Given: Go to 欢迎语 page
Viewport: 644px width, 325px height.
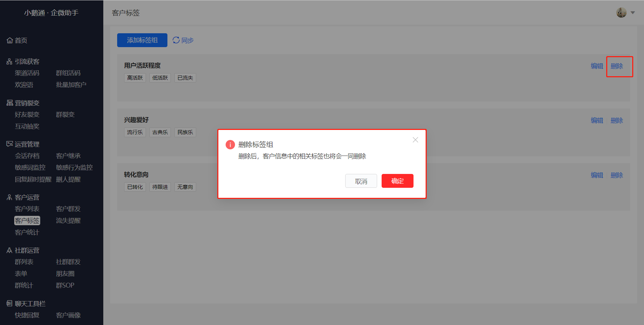Looking at the screenshot, I should [x=24, y=85].
